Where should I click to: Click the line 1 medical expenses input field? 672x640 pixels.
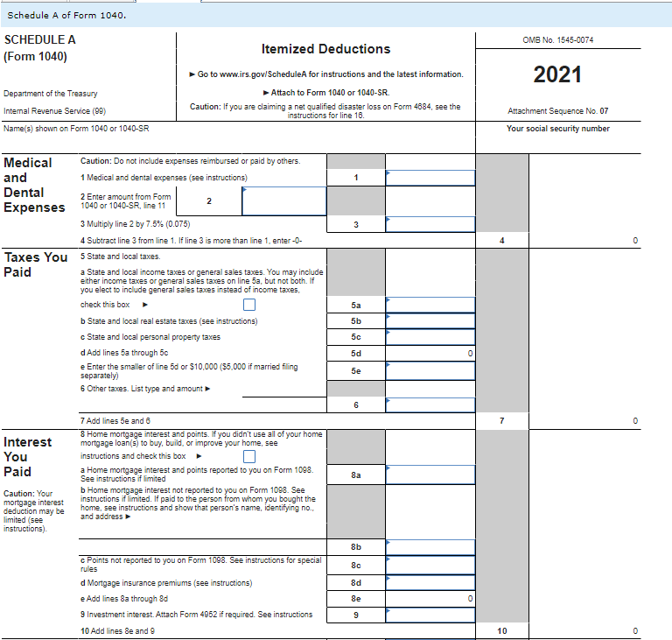click(x=430, y=178)
